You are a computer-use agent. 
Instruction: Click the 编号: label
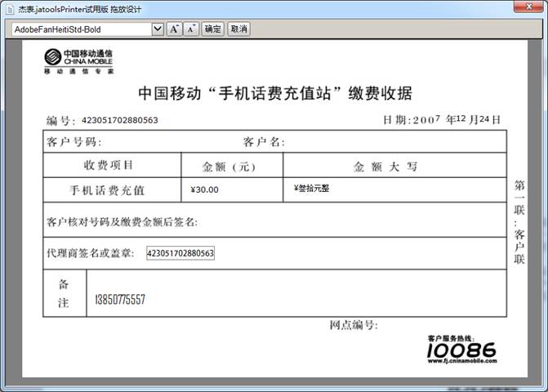[60, 121]
